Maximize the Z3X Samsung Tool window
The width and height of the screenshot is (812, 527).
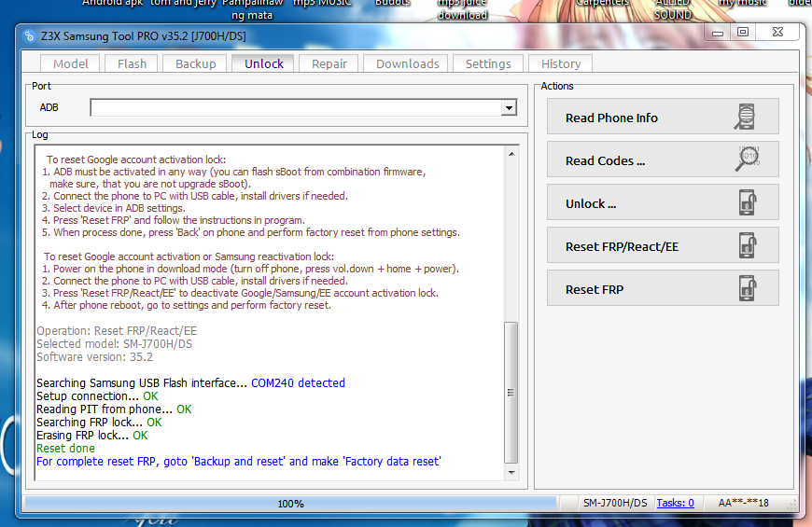743,32
